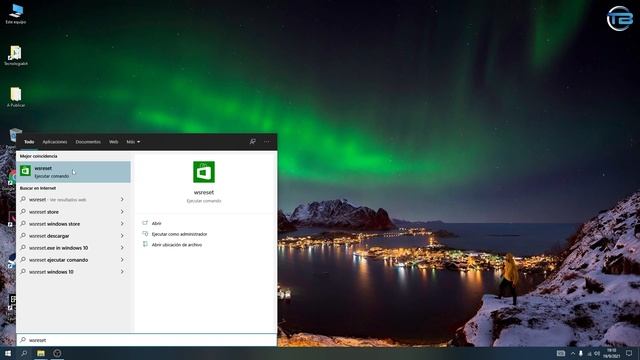Expand arrow for 'wsreset ejecutar comando'
This screenshot has width=640, height=360.
coord(122,260)
